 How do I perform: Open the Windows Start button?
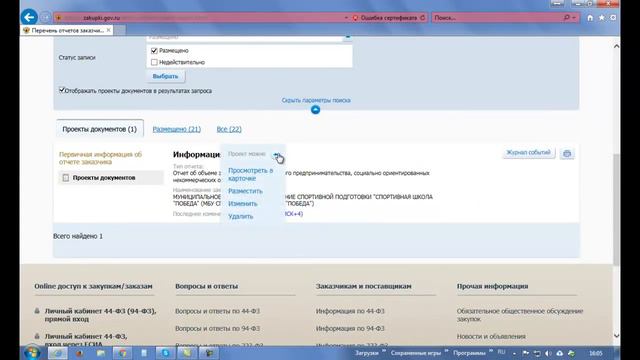pos(31,353)
